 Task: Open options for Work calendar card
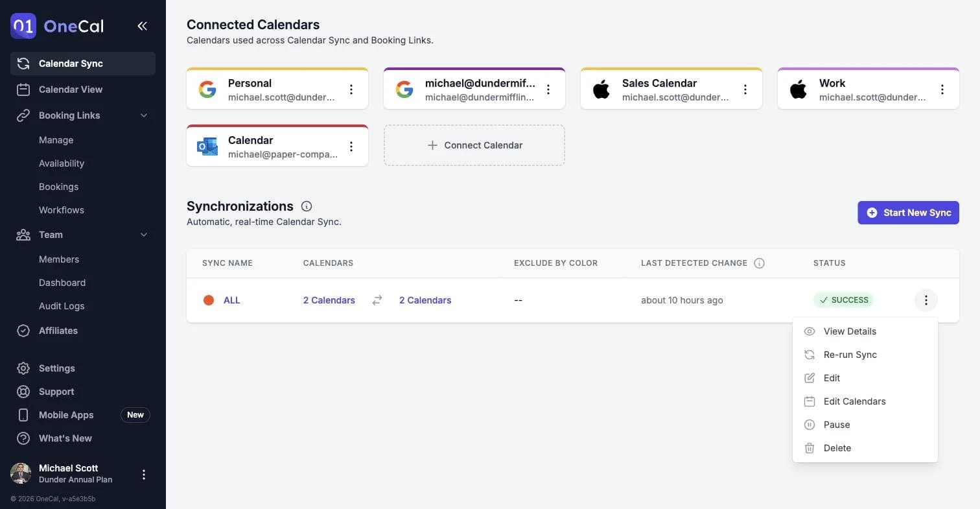coord(942,89)
